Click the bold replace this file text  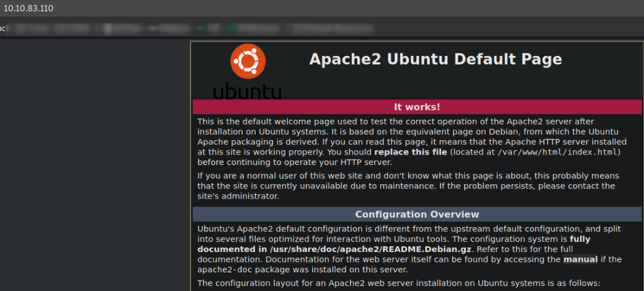[411, 152]
